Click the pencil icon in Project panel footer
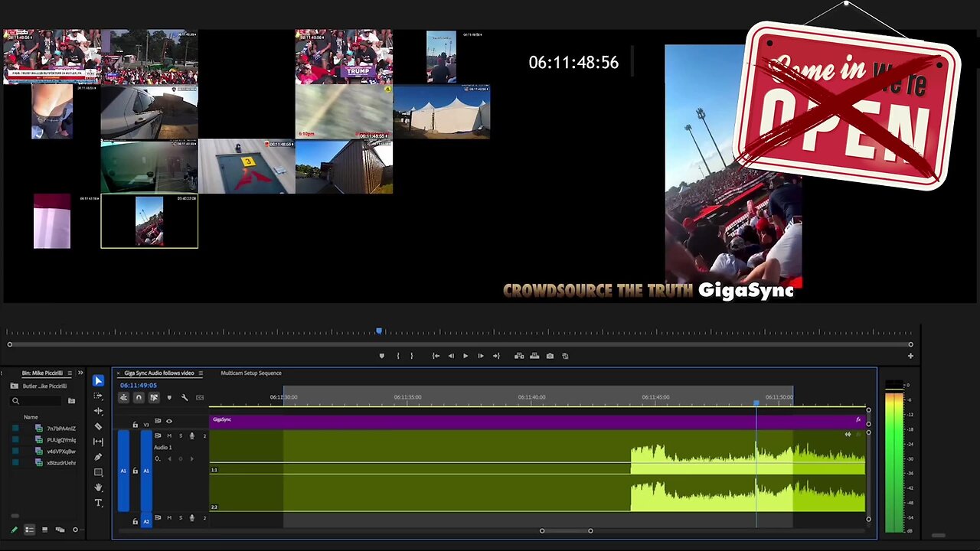The width and height of the screenshot is (980, 551). pos(14,530)
